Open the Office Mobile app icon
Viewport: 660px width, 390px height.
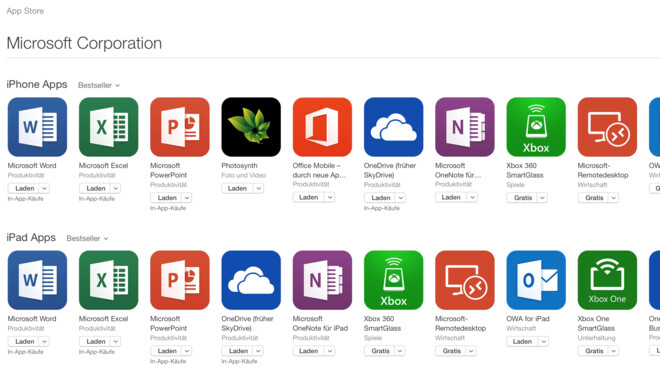click(x=322, y=127)
